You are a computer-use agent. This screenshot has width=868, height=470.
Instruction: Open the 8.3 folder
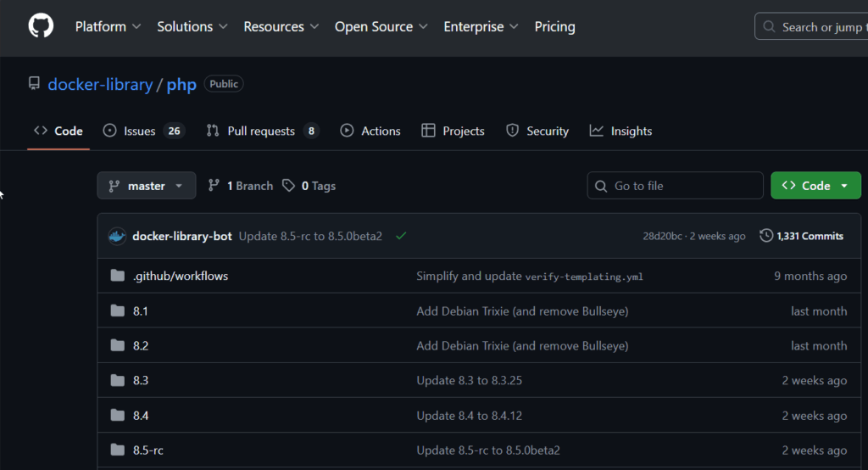[x=141, y=380]
